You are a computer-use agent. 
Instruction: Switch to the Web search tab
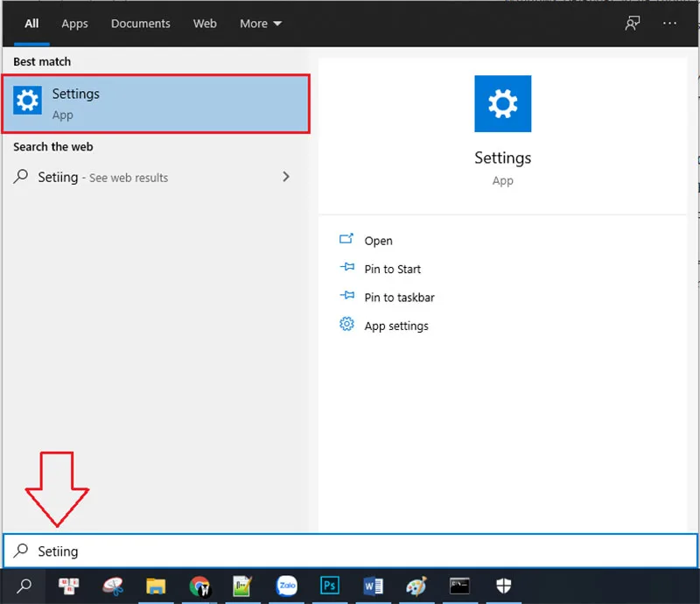click(x=205, y=24)
